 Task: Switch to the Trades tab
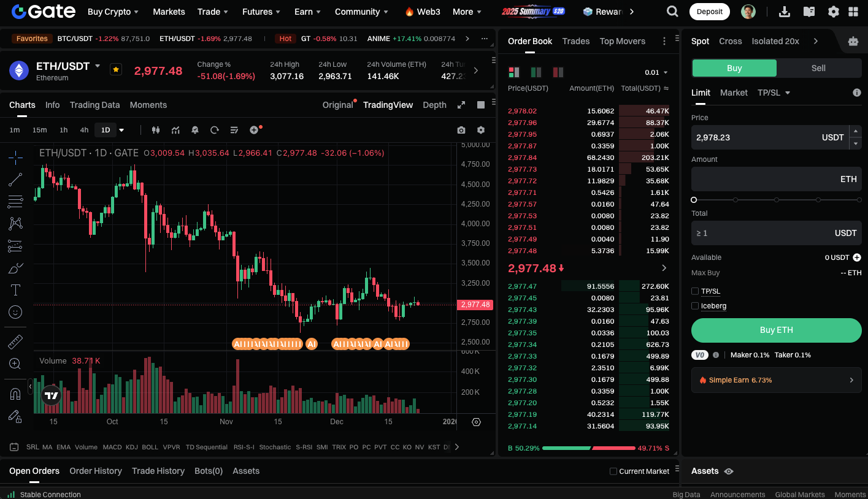(x=575, y=41)
